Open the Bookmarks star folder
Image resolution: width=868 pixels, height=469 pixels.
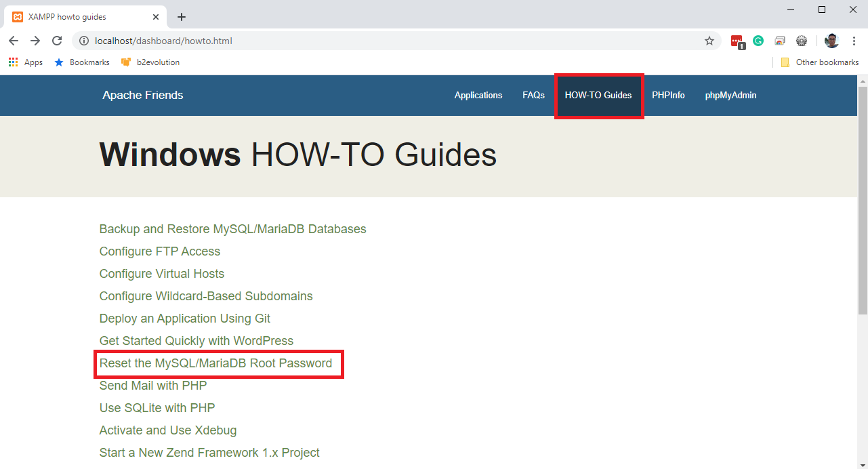click(81, 62)
